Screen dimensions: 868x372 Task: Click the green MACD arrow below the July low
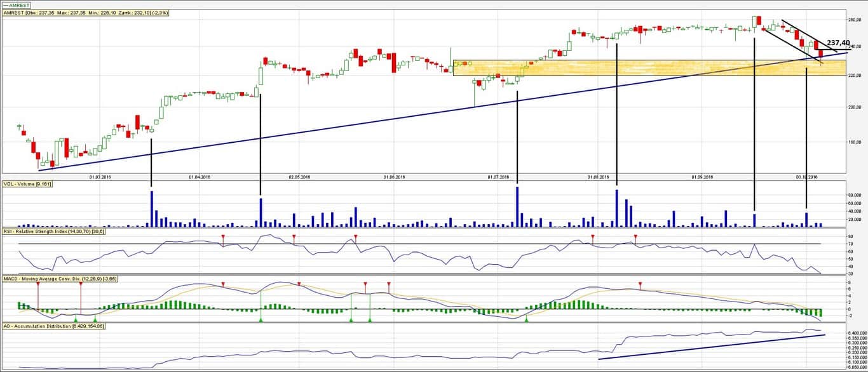[x=526, y=319]
